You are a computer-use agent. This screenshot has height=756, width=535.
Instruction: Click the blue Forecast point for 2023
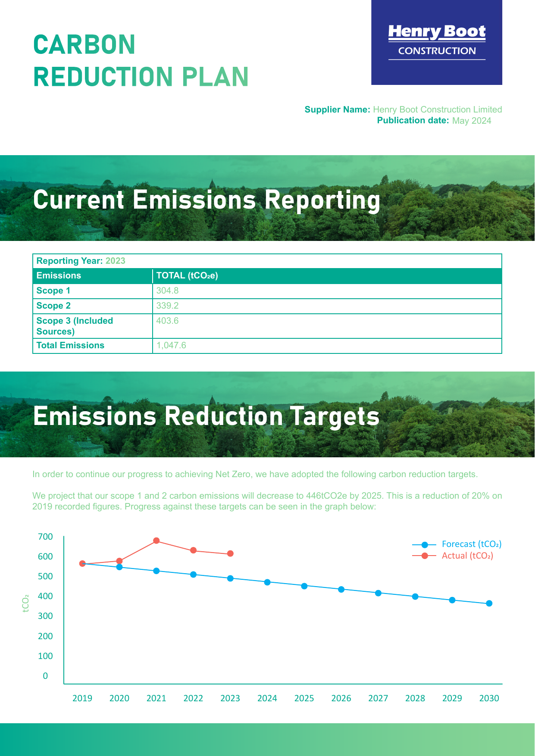[x=230, y=578]
